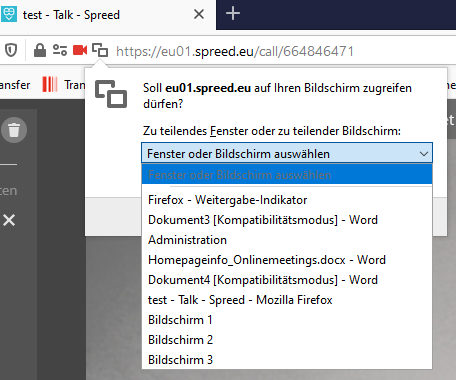Screen dimensions: 456x380
Task: Click the dropdown chevron arrow
Action: [424, 154]
